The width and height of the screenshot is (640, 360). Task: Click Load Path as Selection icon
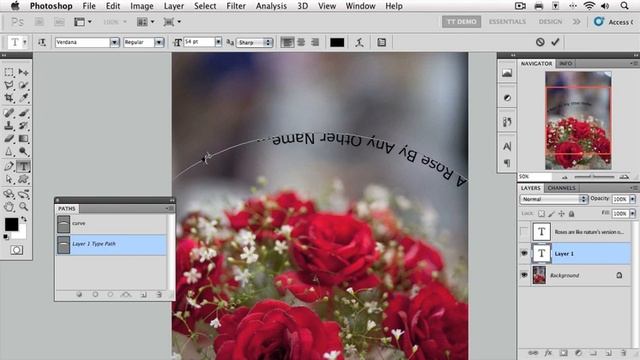coord(110,294)
